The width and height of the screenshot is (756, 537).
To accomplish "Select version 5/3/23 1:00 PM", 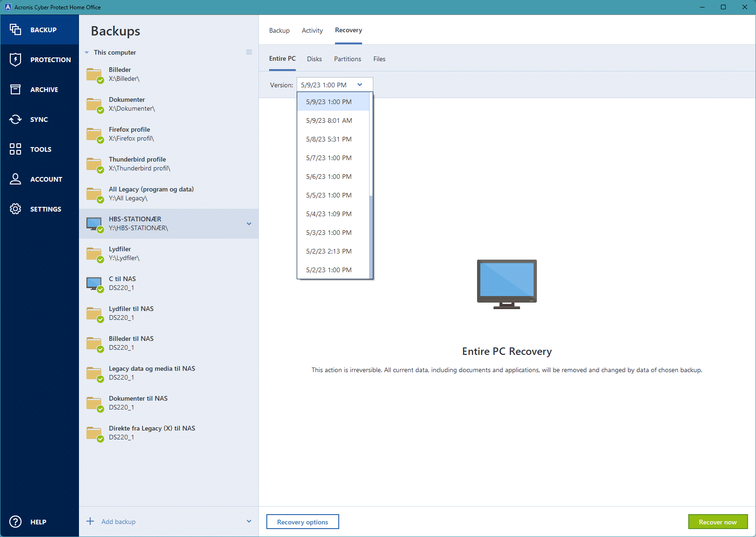I will point(333,232).
